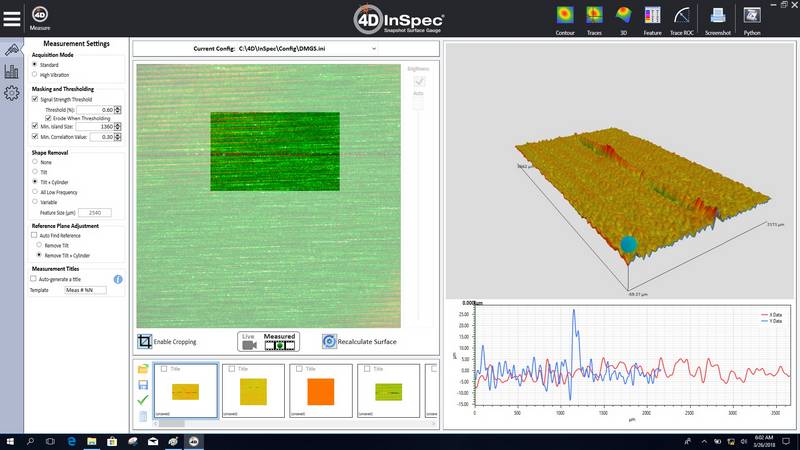Expand the Current Config dropdown
Image resolution: width=800 pixels, height=450 pixels.
[374, 49]
